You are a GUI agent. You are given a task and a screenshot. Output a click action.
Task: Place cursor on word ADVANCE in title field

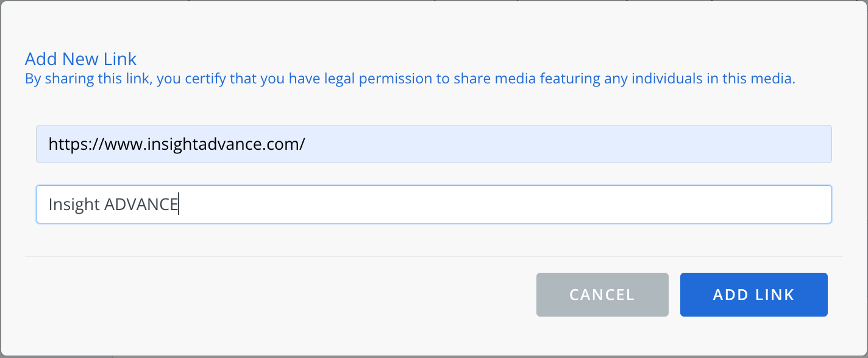pyautogui.click(x=141, y=205)
